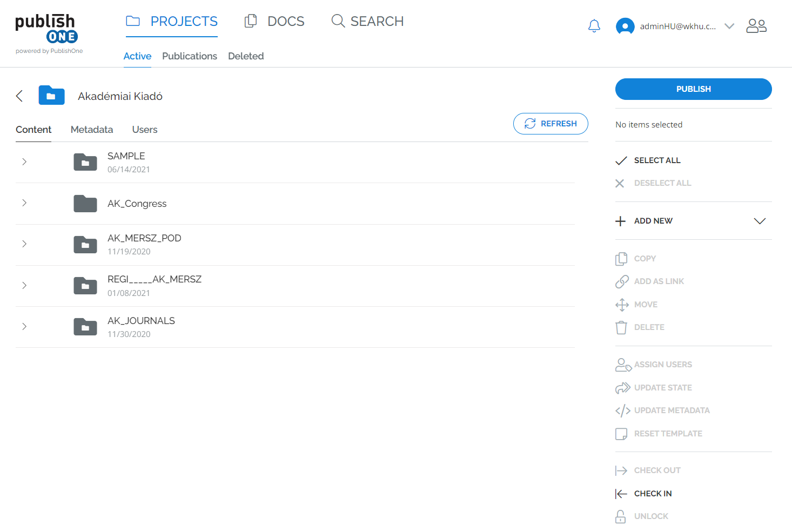Select the REGI_____AK_MERSZ folder name
Image resolution: width=792 pixels, height=532 pixels.
tap(155, 279)
